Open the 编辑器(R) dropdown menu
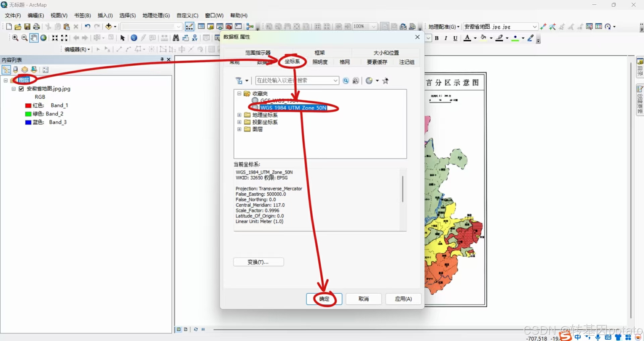644x341 pixels. [x=77, y=49]
